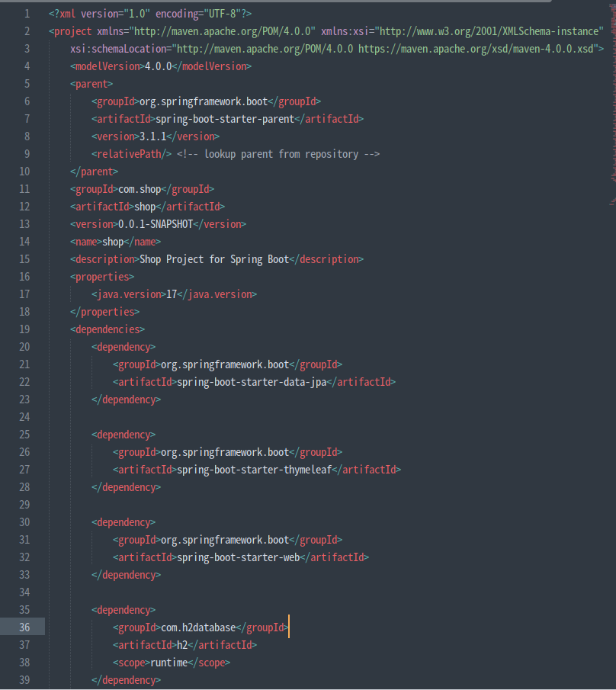Click the closing dependency tag on line 23
616x690 pixels.
click(126, 400)
